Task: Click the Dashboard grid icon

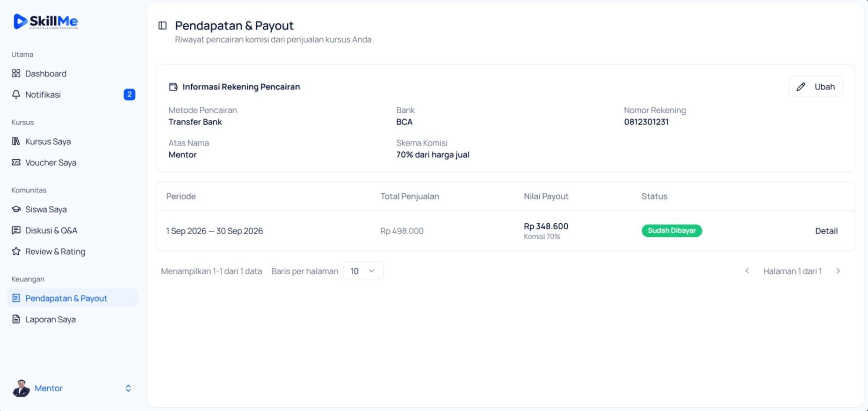Action: pyautogui.click(x=16, y=73)
